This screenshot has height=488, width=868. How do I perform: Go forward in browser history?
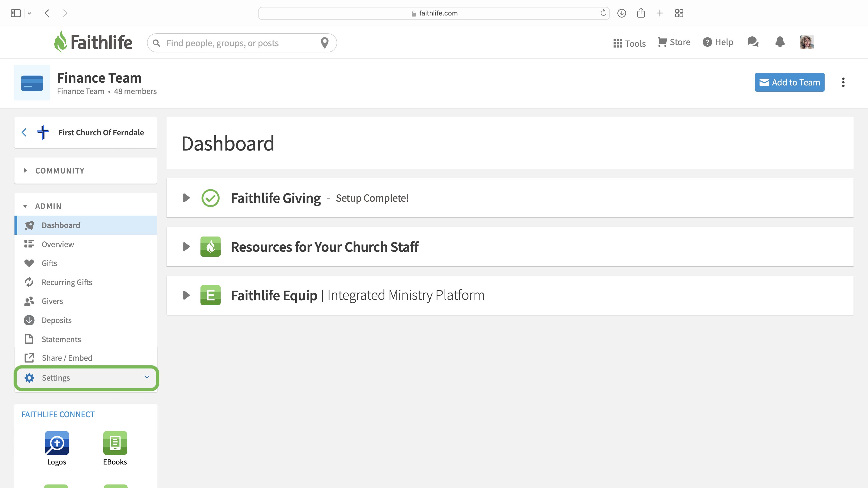(x=65, y=13)
